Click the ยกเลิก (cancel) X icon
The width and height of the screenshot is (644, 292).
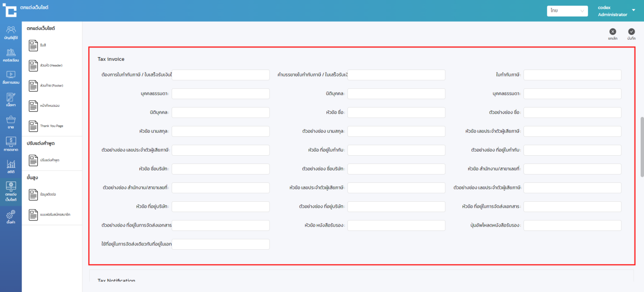pyautogui.click(x=613, y=32)
